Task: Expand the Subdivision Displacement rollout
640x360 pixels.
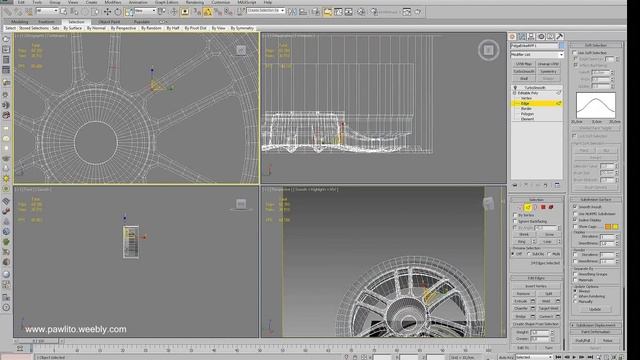Action: [596, 325]
